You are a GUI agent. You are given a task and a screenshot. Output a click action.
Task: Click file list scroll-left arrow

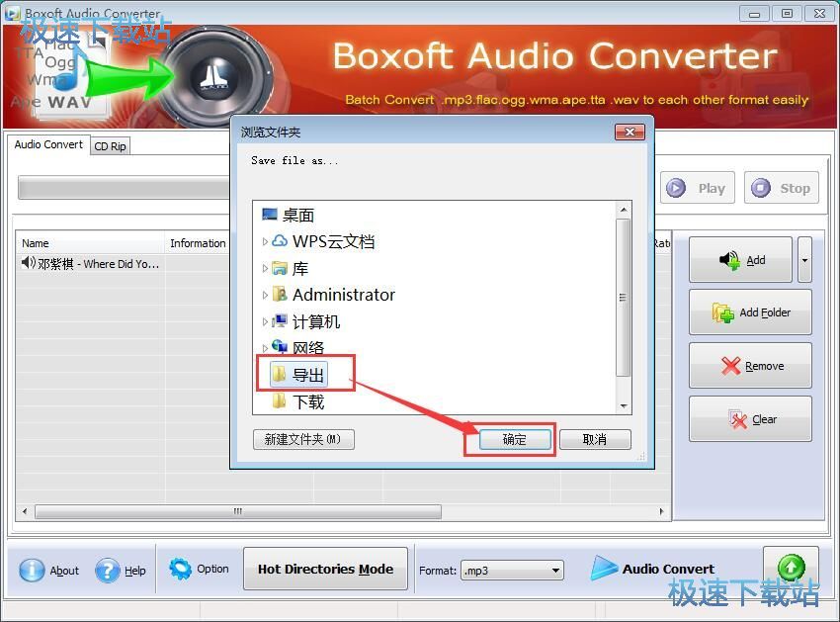tap(25, 511)
